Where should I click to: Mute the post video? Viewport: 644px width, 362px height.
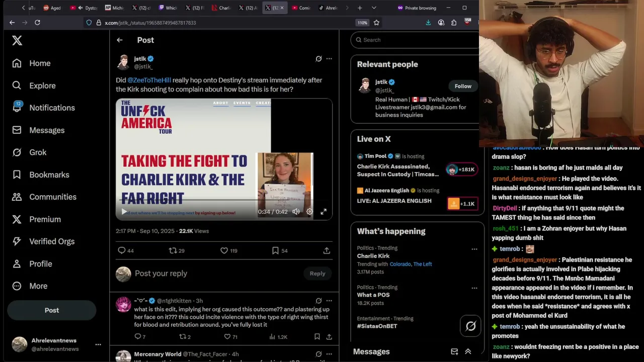(x=296, y=212)
